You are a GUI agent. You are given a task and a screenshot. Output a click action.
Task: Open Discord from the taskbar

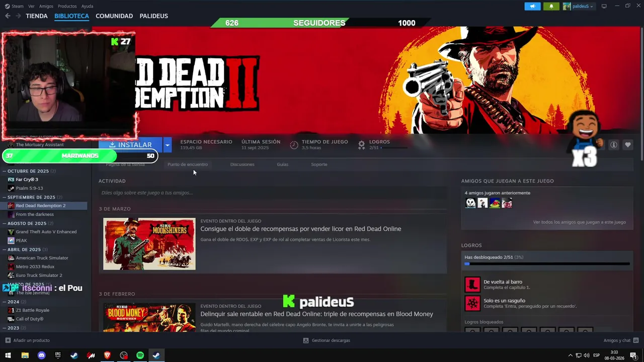tap(41, 355)
